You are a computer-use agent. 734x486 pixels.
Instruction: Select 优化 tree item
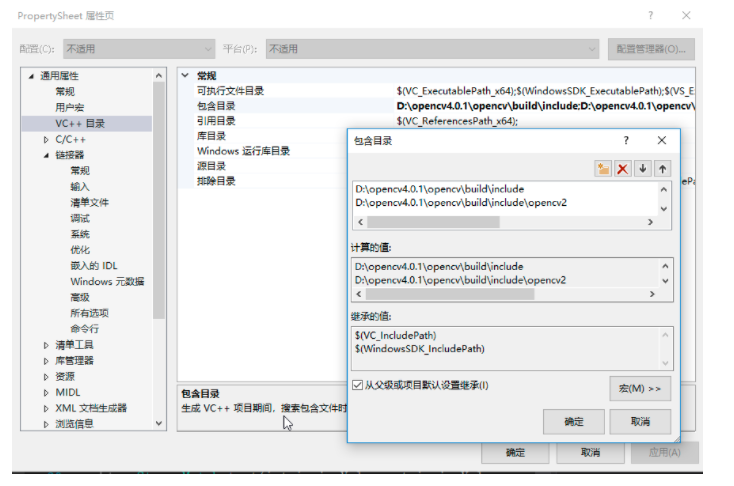(x=80, y=250)
